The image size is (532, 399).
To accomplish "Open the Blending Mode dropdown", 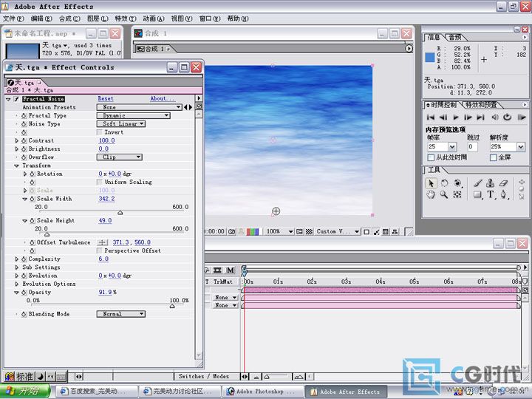I will coord(121,314).
